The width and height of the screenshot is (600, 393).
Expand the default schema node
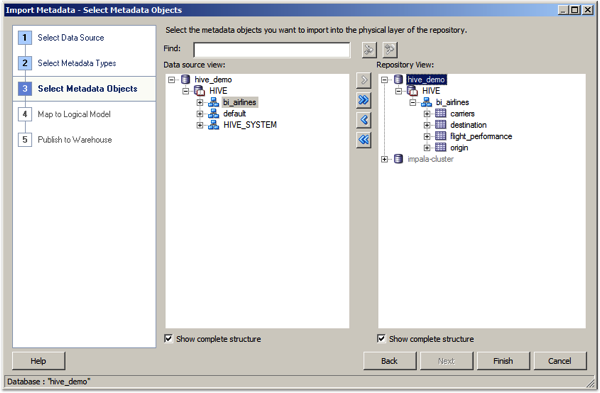tap(200, 114)
